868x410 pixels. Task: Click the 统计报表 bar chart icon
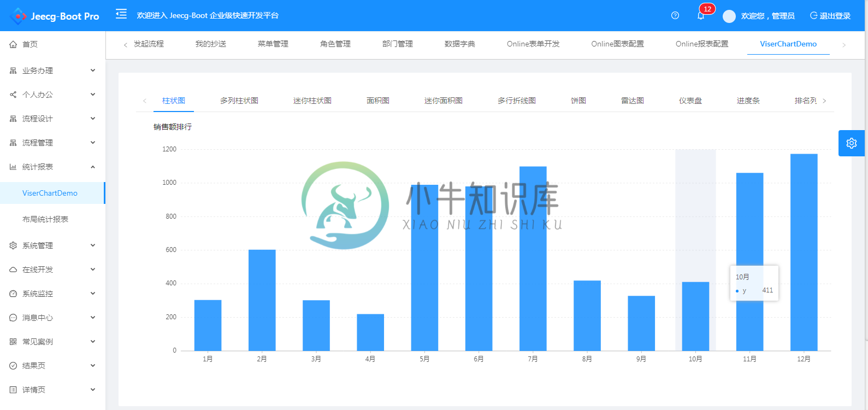tap(13, 167)
